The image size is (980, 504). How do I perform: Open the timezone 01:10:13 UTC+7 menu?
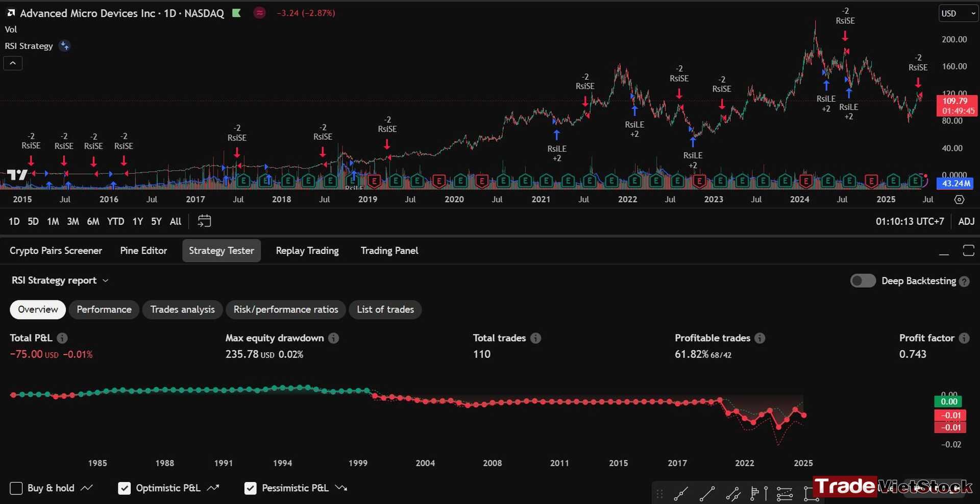point(910,222)
